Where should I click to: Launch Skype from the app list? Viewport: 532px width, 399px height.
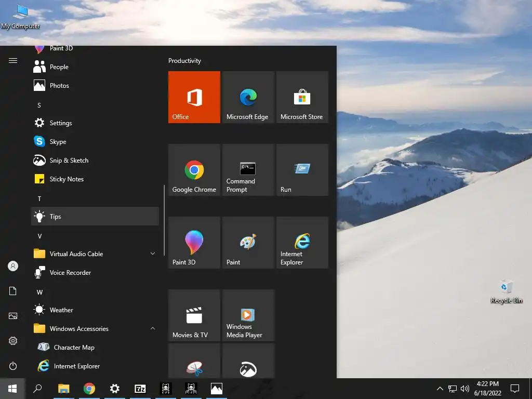click(x=95, y=141)
